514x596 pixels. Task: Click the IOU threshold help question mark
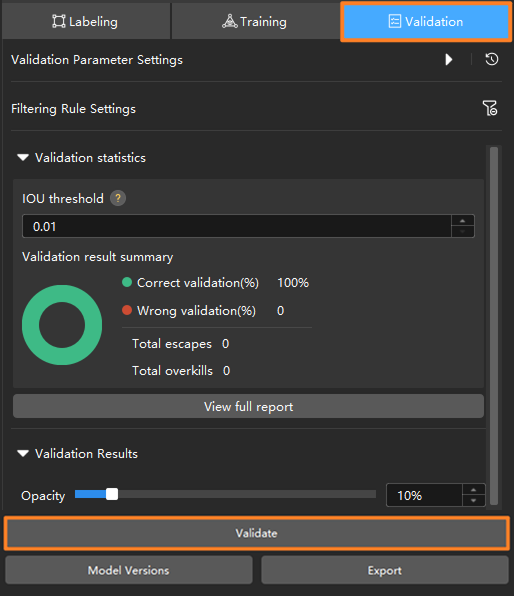pos(118,198)
